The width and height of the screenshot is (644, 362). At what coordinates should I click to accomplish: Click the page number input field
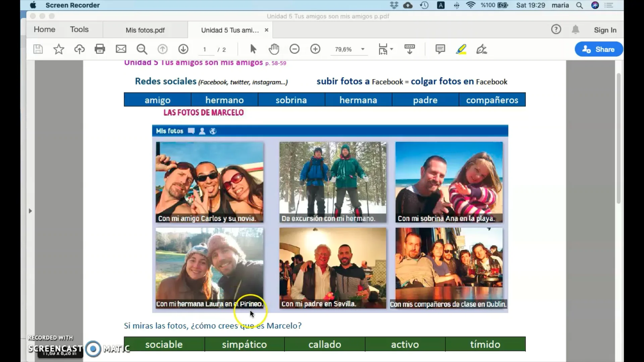205,49
